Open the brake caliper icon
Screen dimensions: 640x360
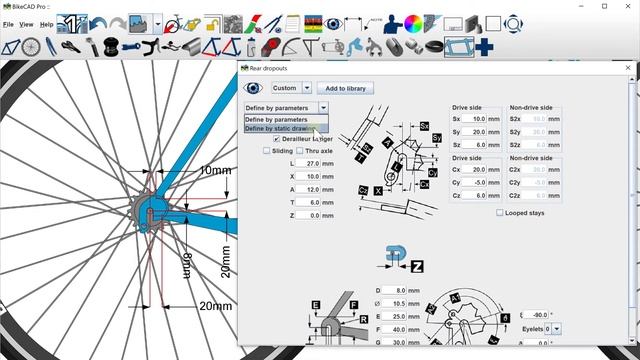[373, 47]
